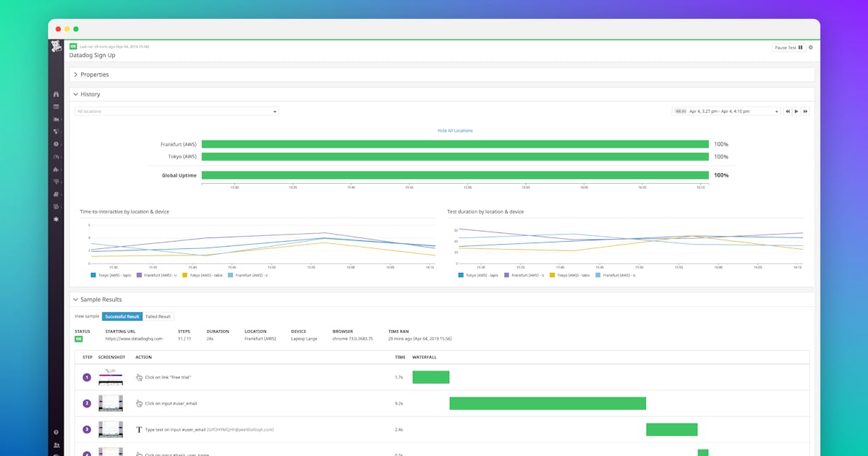The width and height of the screenshot is (868, 456).
Task: Open the binoculars icon in the sidebar
Action: [56, 94]
